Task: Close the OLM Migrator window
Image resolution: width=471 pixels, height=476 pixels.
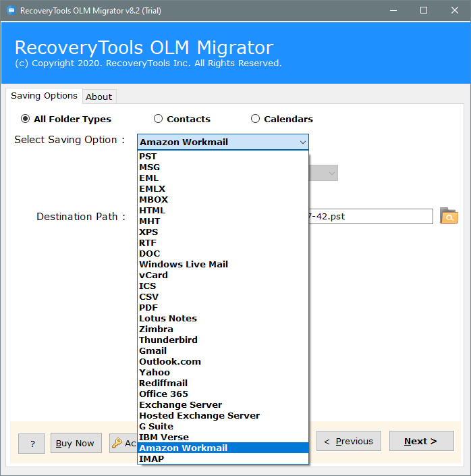Action: 455,11
